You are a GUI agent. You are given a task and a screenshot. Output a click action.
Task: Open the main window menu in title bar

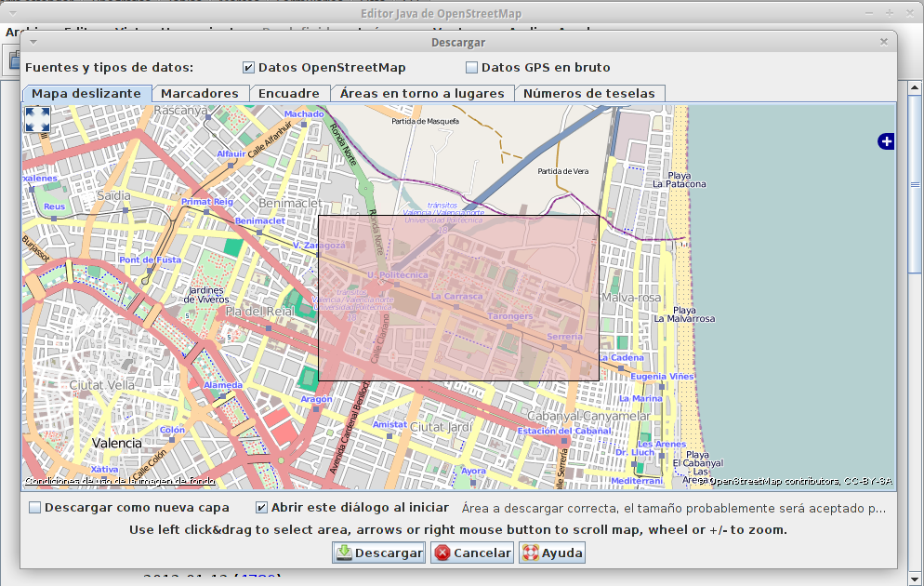(x=11, y=14)
